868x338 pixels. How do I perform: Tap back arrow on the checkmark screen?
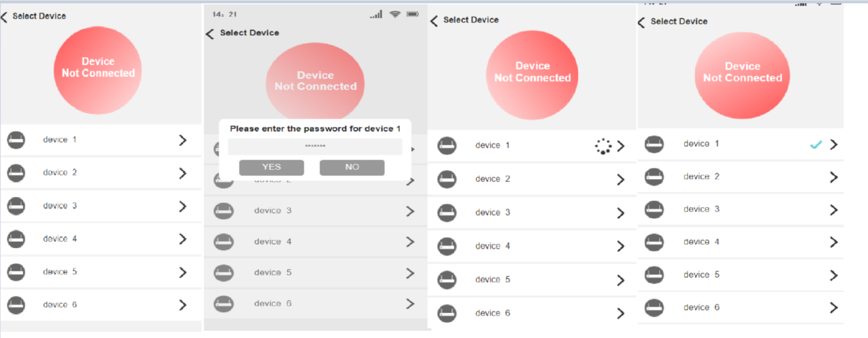641,23
